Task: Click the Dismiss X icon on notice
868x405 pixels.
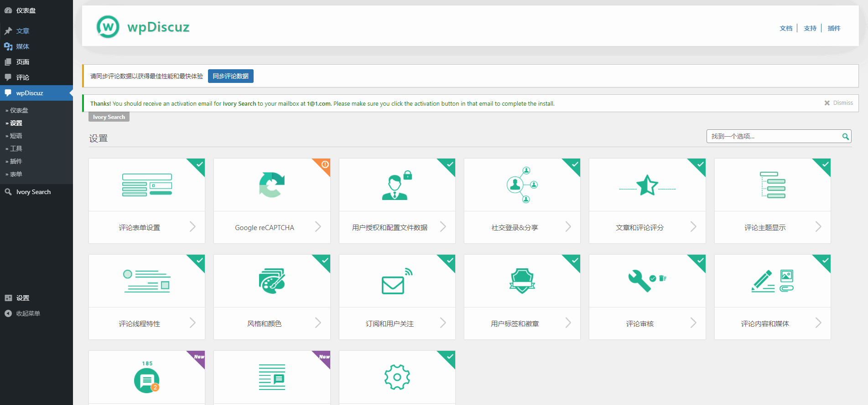Action: pyautogui.click(x=827, y=103)
